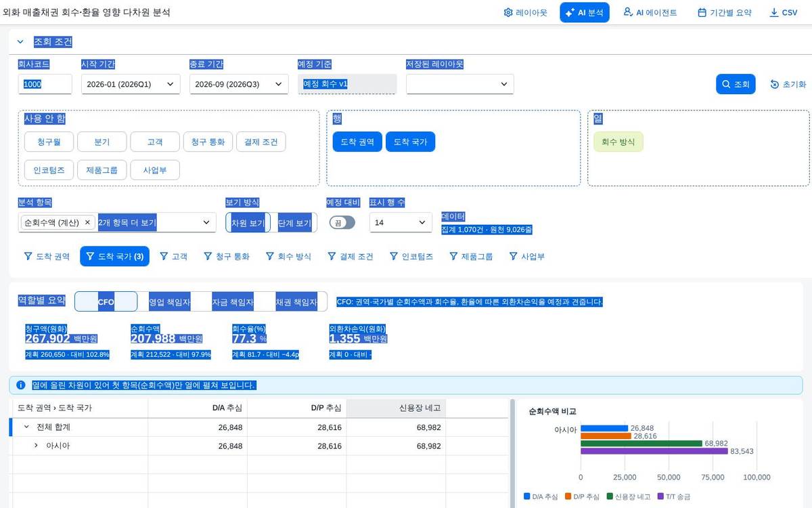Click the magnifier 조회 search button
The width and height of the screenshot is (812, 508).
tap(736, 84)
